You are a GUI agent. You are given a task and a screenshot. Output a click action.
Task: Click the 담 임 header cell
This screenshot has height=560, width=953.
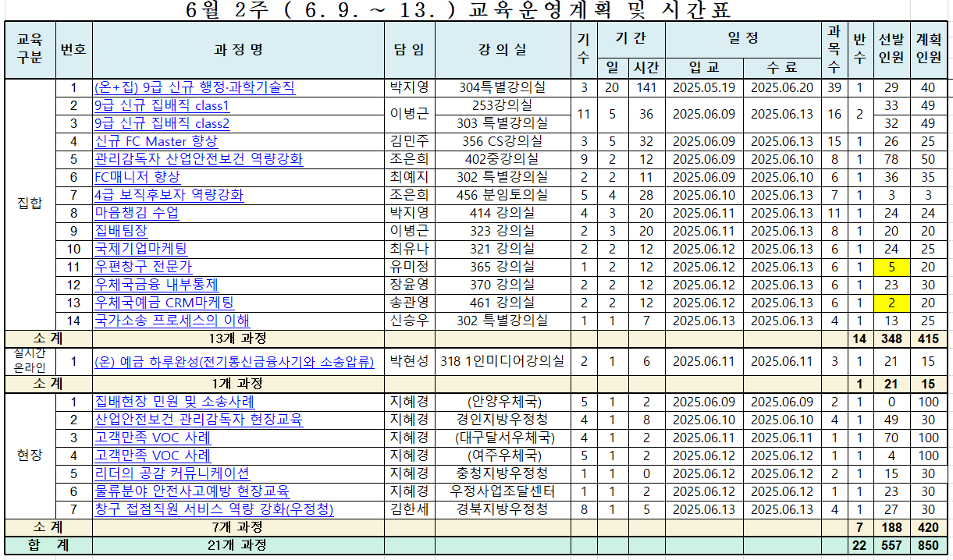click(409, 50)
